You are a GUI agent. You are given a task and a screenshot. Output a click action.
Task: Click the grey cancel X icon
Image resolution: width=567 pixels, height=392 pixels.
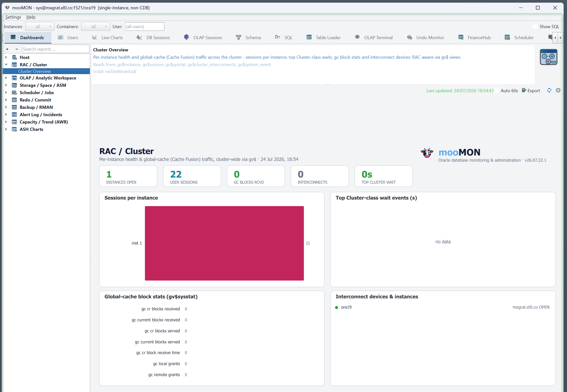(x=558, y=90)
